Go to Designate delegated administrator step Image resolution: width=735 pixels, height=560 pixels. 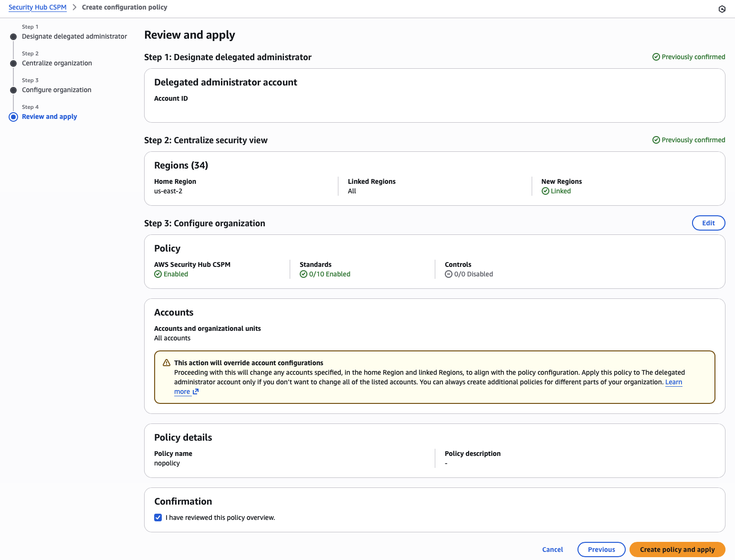(x=74, y=36)
